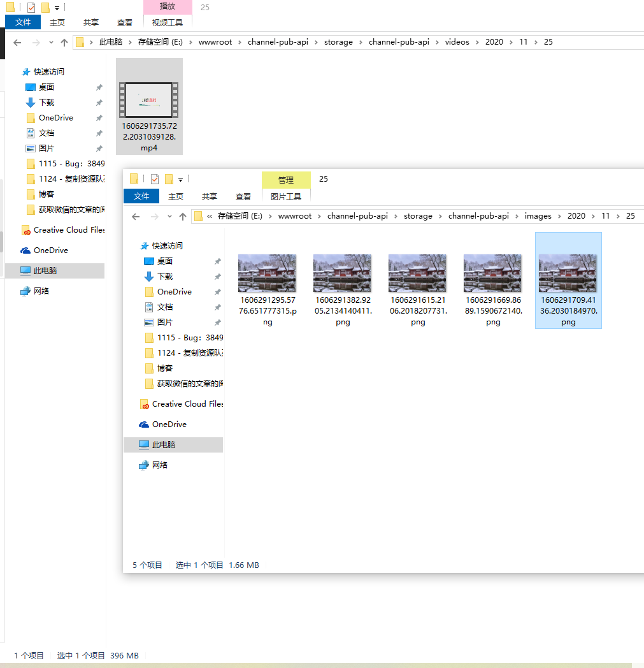Open 下载 in videos window sidebar
The image size is (644, 668).
click(46, 103)
